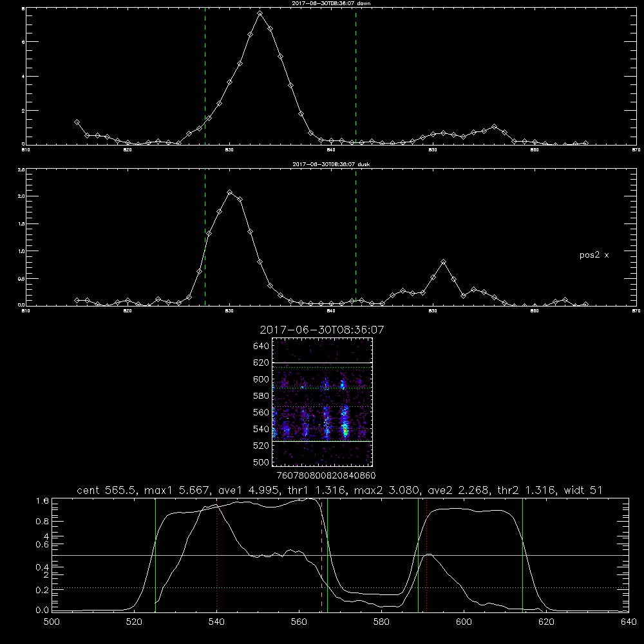The height and width of the screenshot is (644, 644).
Task: Click bottom plot x-axis label 600
Action: tap(464, 622)
